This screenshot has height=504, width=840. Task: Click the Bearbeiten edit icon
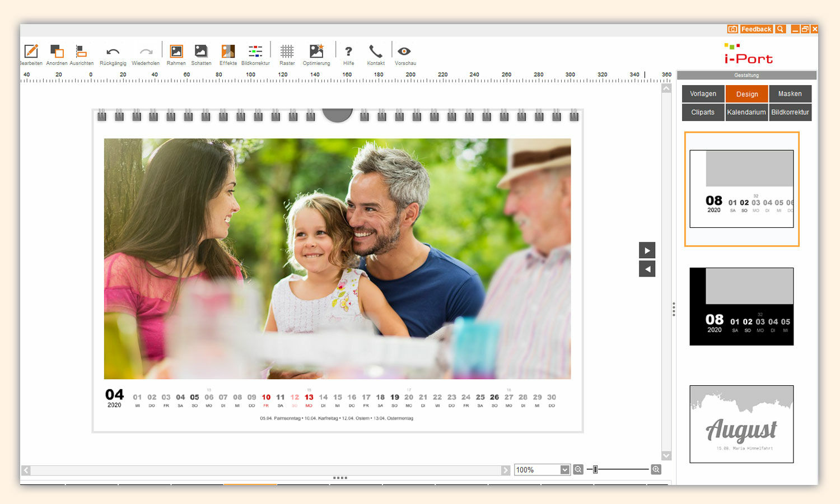(31, 52)
